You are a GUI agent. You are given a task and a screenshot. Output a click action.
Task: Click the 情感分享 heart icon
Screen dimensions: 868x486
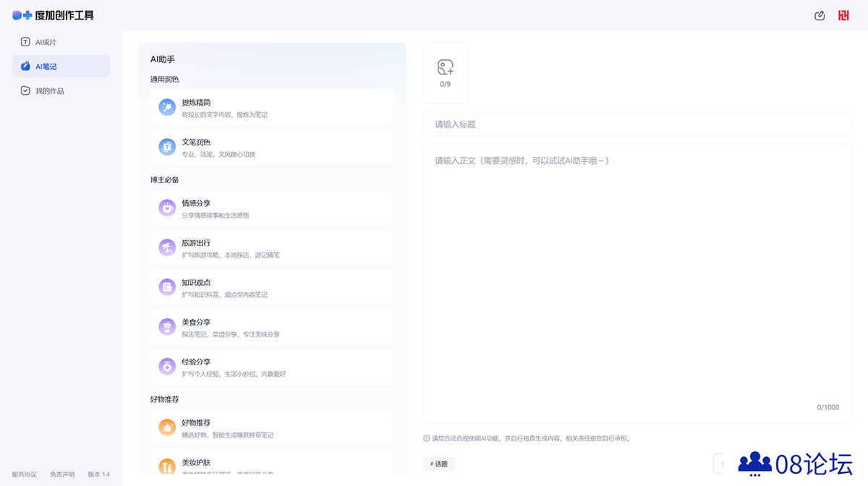point(167,208)
